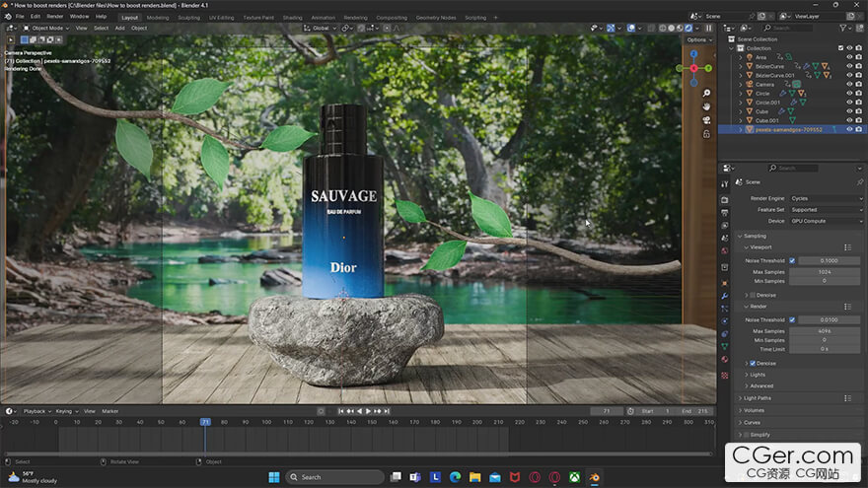Hide the Area light using its eye icon
This screenshot has width=868, height=488.
tap(849, 57)
